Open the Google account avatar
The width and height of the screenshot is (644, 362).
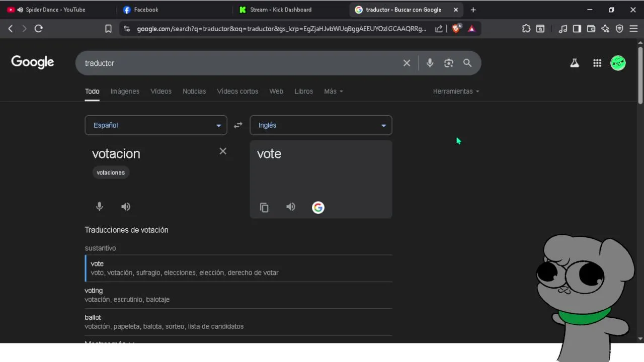(x=618, y=63)
